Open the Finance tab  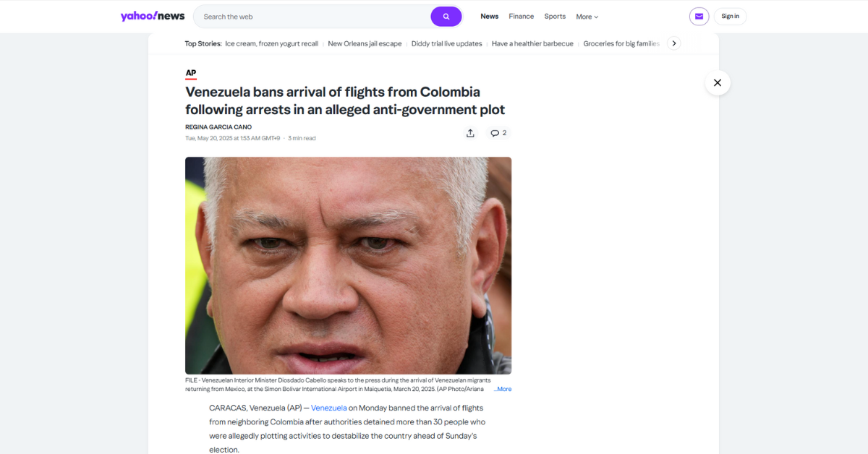(522, 17)
